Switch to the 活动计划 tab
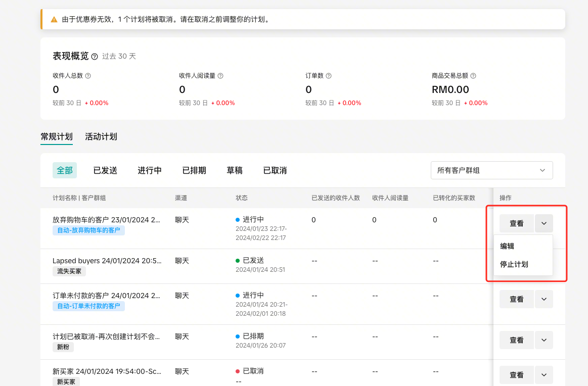This screenshot has width=588, height=386. (x=101, y=136)
